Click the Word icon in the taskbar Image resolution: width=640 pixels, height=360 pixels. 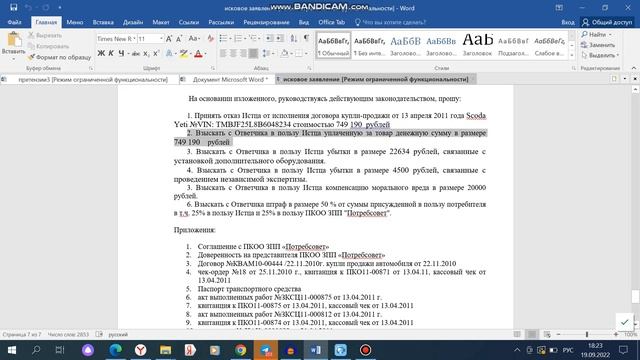click(x=316, y=350)
